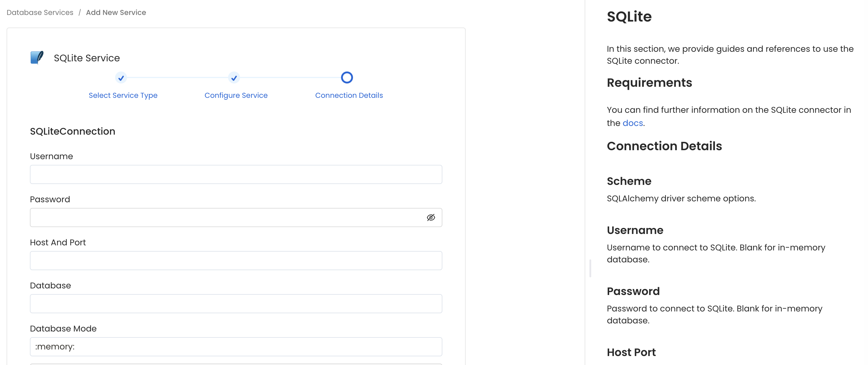Toggle password visibility with the eye icon
868x365 pixels.
pos(431,217)
